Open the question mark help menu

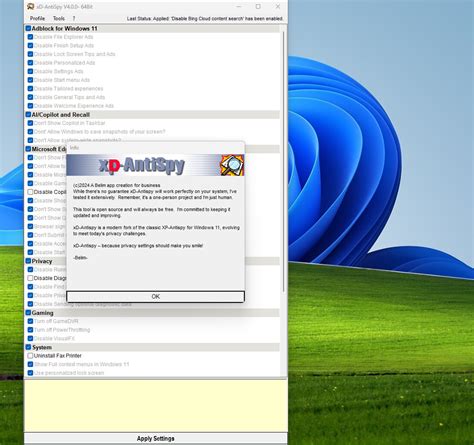[x=74, y=18]
